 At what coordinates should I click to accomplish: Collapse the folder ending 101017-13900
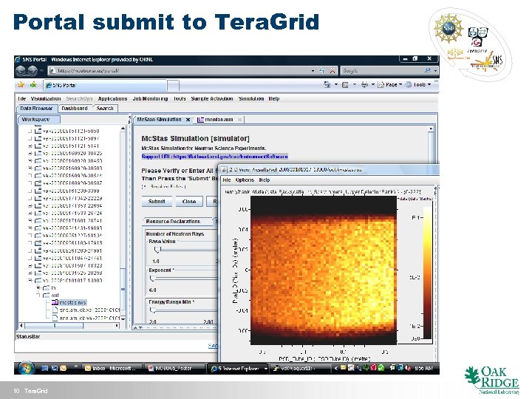[x=30, y=280]
